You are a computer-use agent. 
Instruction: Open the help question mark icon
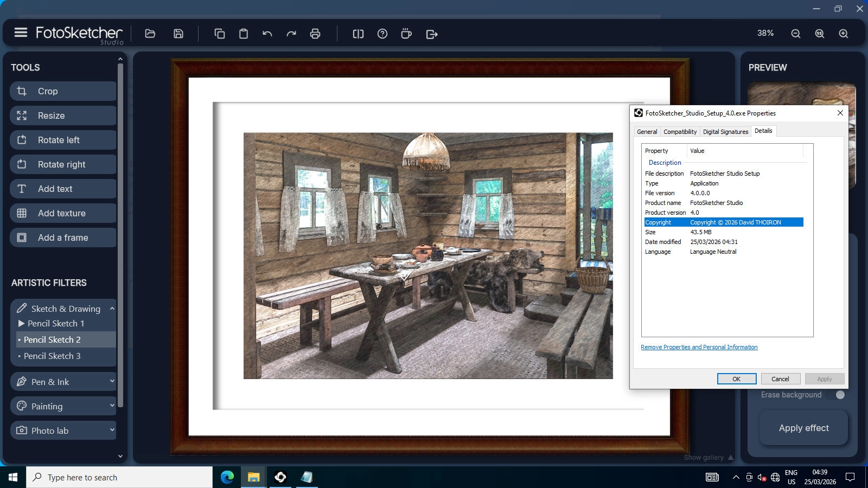(382, 34)
